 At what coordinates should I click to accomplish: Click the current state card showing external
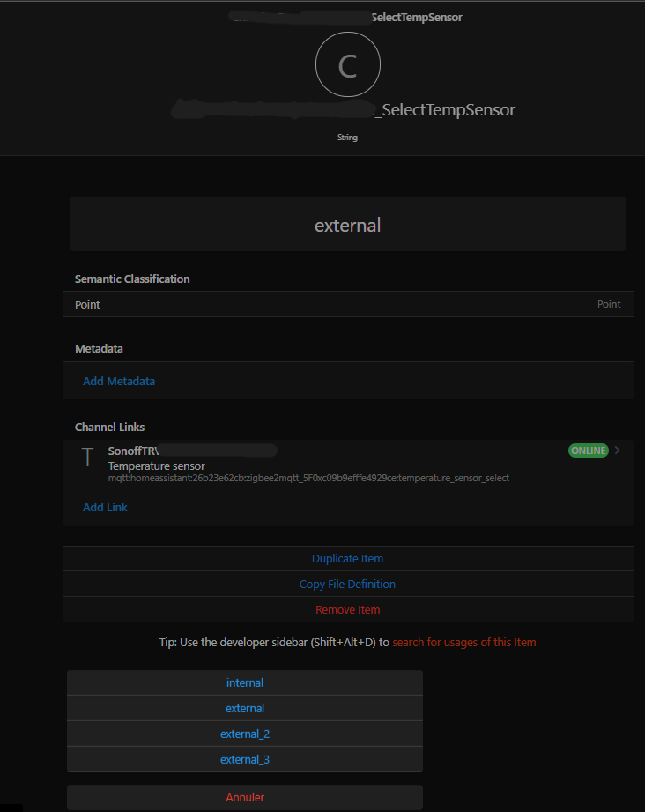[x=347, y=225]
